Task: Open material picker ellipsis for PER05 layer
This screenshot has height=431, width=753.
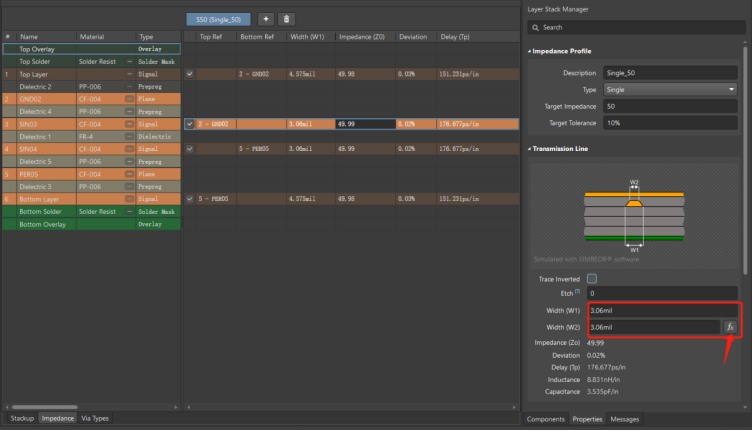Action: click(129, 174)
